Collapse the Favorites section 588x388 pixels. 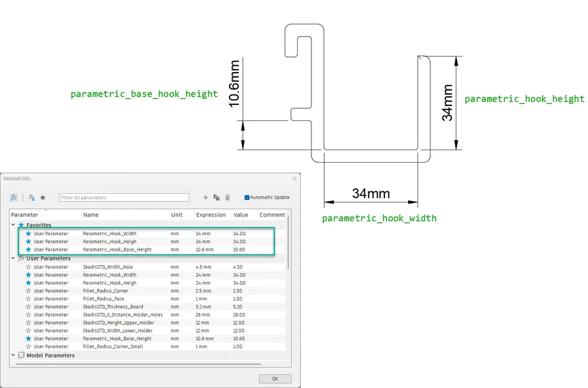pyautogui.click(x=12, y=225)
